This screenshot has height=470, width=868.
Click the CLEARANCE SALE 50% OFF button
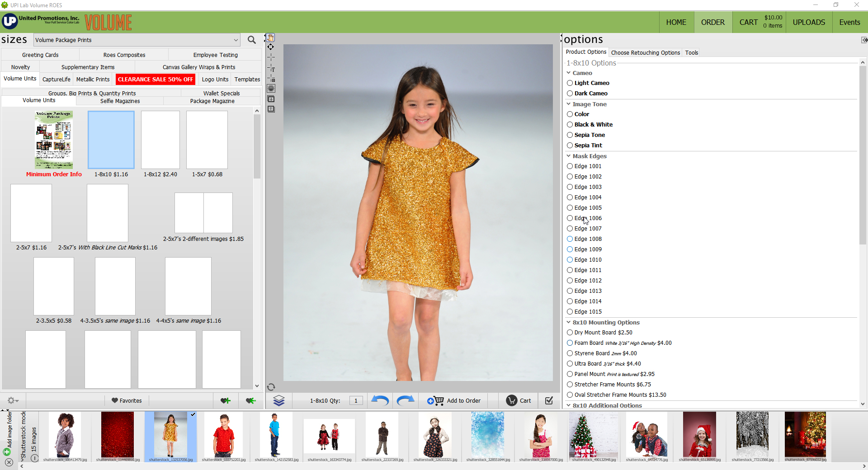click(156, 79)
